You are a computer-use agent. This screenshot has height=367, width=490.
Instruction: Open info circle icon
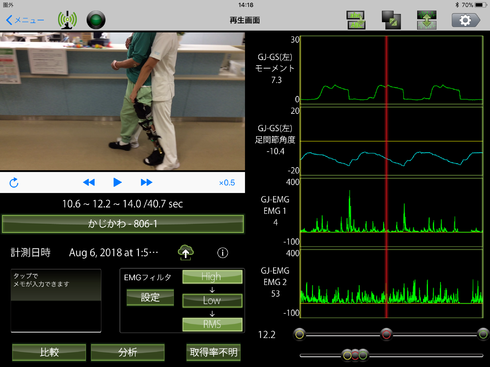click(223, 253)
